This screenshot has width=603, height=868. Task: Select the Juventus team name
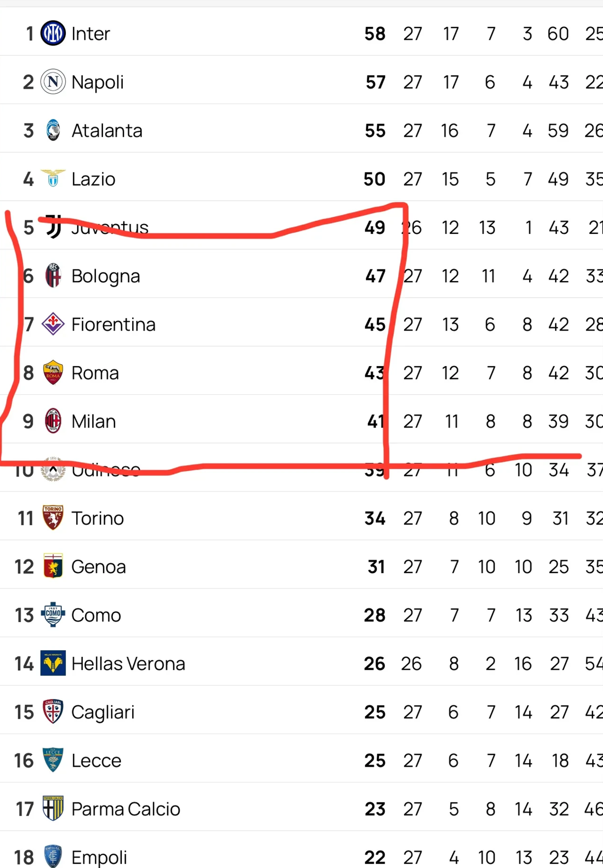110,227
